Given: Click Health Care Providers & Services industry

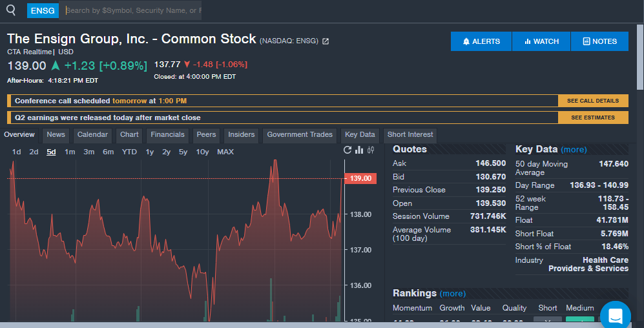Looking at the screenshot, I should pyautogui.click(x=588, y=264).
